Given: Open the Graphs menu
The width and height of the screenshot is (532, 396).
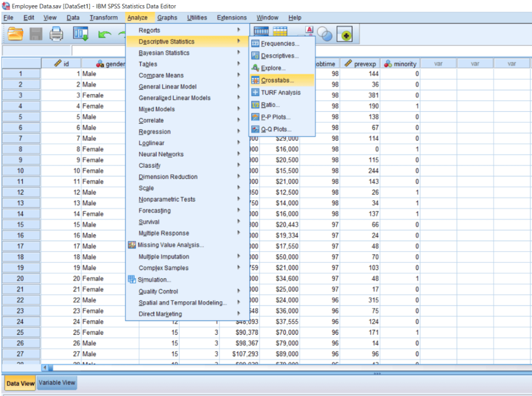Looking at the screenshot, I should (167, 17).
